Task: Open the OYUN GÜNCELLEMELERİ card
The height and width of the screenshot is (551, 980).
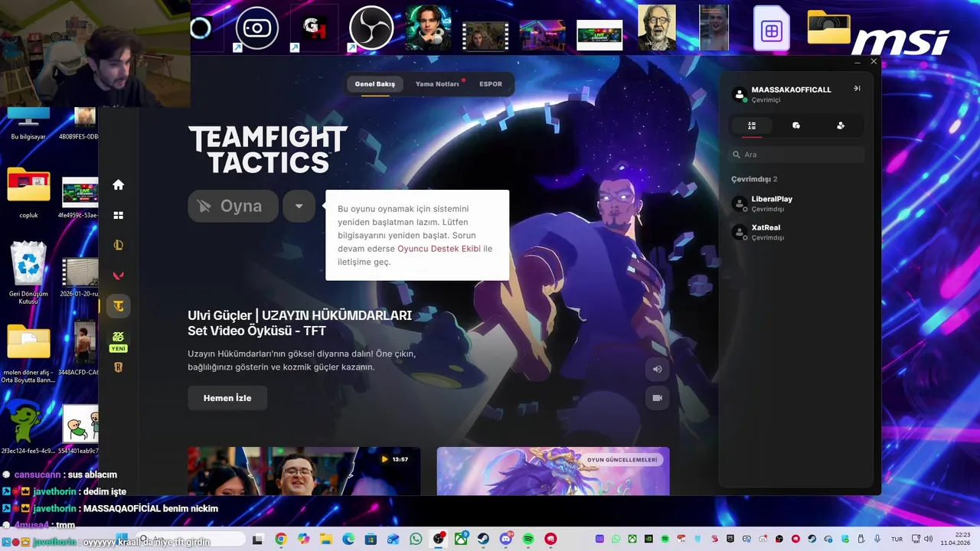Action: [x=553, y=471]
